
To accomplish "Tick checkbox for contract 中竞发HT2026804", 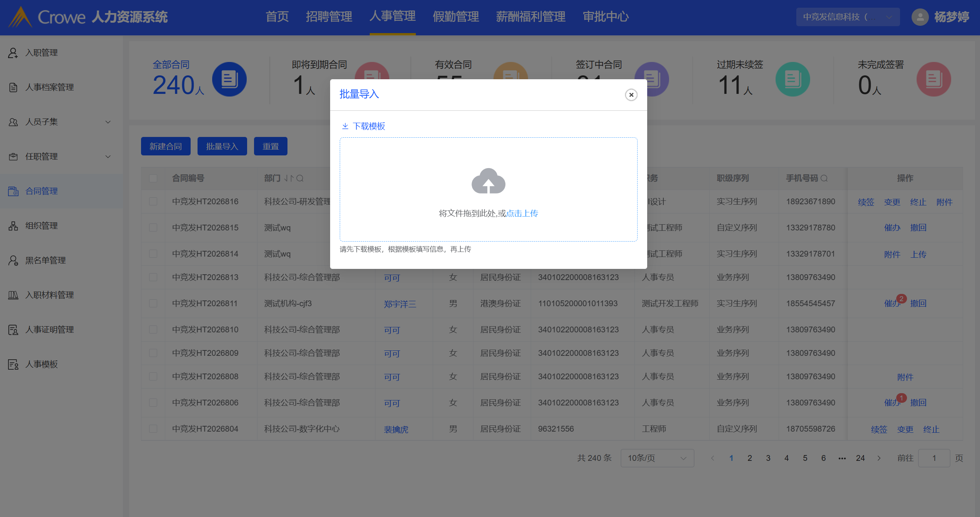I will click(153, 429).
